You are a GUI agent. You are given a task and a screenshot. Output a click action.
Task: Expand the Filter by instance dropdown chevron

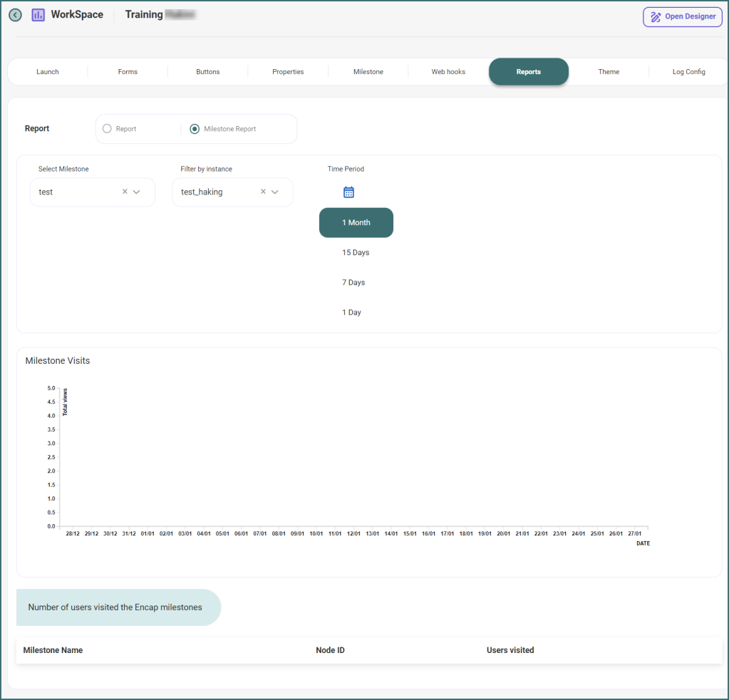point(275,192)
